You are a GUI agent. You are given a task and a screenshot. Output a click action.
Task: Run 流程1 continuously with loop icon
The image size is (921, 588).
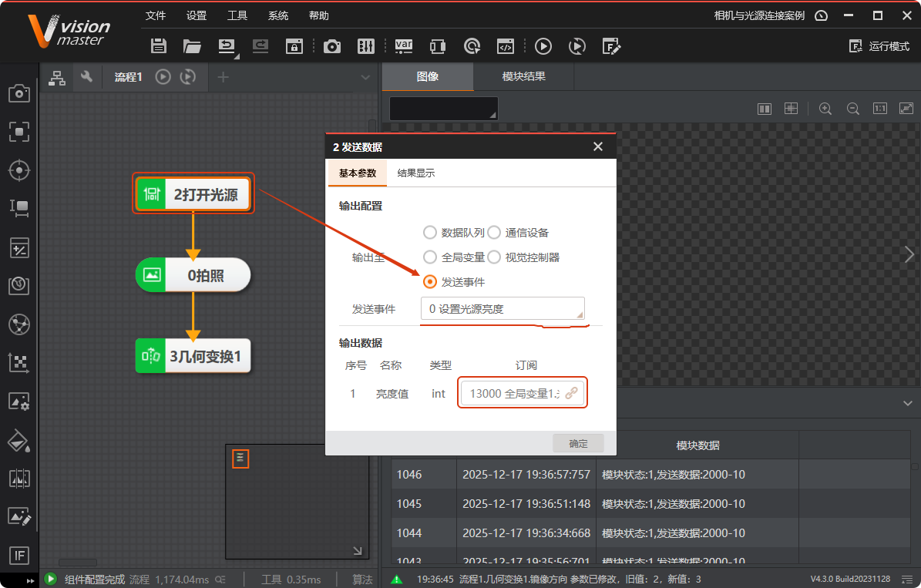coord(188,76)
